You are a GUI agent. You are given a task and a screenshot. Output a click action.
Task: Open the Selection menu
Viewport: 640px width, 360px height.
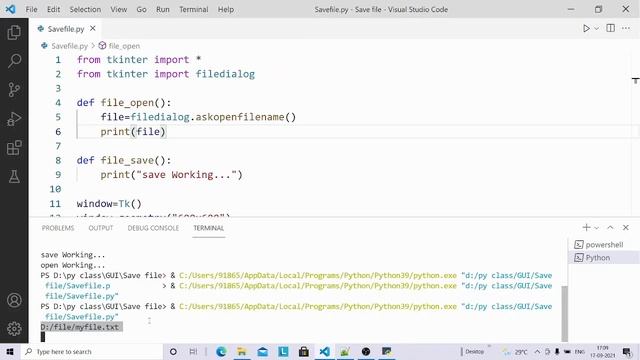click(85, 9)
